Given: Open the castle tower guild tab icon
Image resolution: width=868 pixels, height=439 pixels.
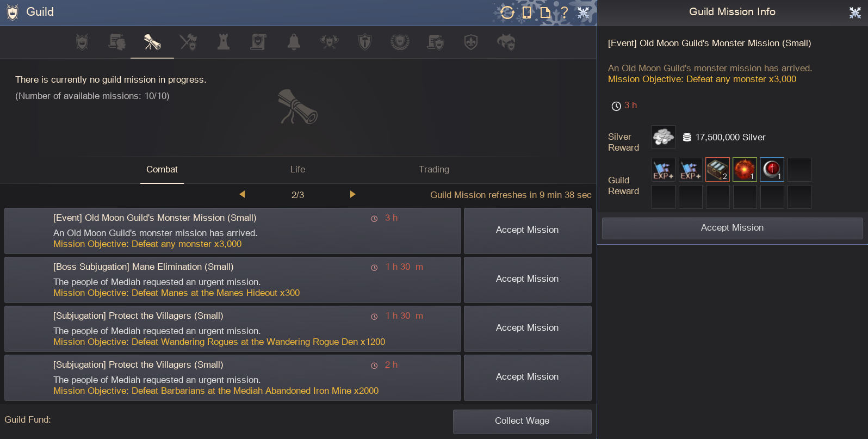Looking at the screenshot, I should (224, 42).
